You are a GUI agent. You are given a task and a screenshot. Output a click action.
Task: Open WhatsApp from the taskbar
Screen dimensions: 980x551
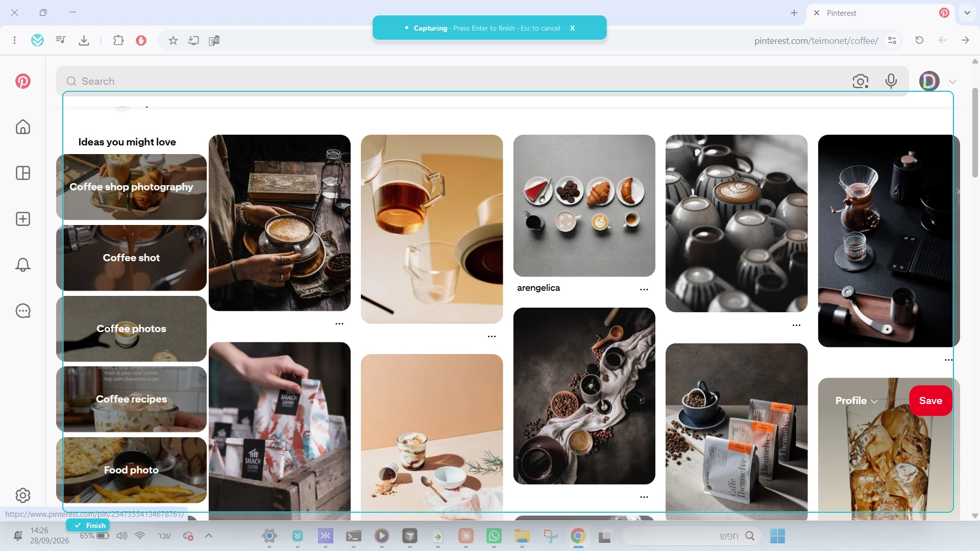[494, 536]
